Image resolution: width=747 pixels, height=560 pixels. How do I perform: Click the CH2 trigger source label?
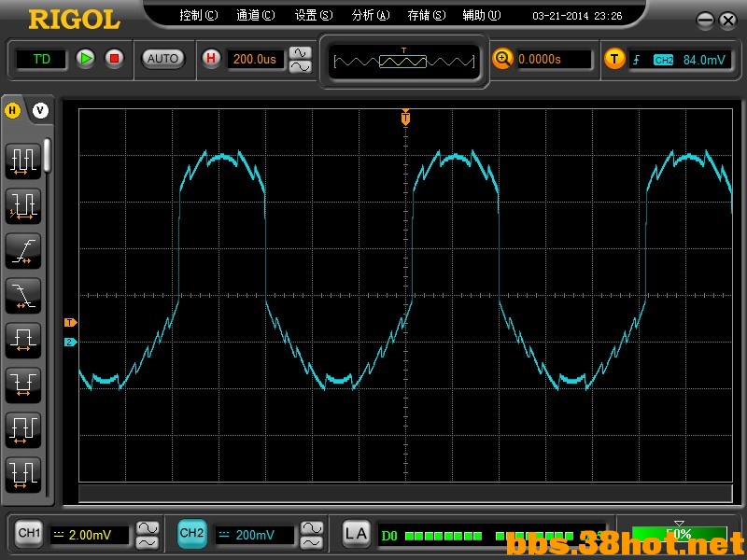[x=663, y=60]
